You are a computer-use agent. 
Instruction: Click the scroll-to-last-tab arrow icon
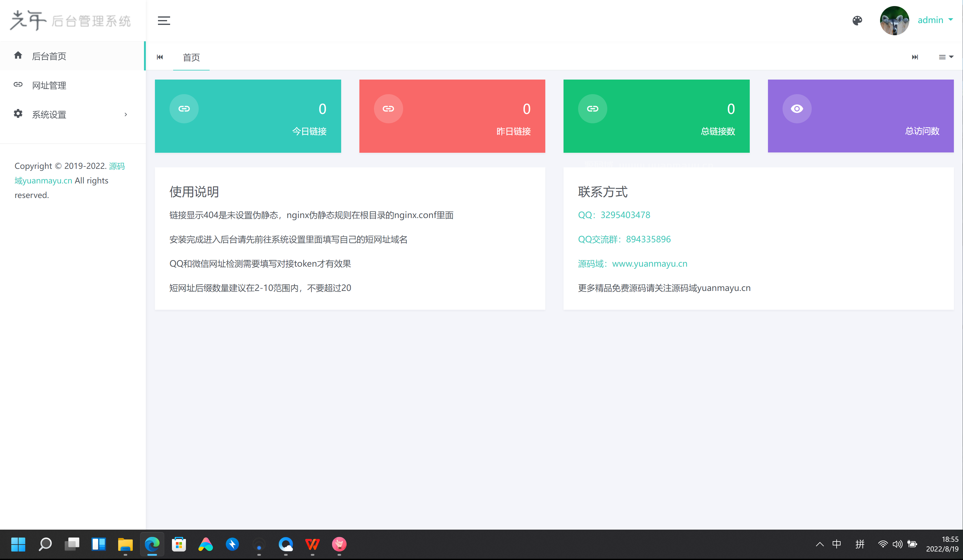click(915, 57)
